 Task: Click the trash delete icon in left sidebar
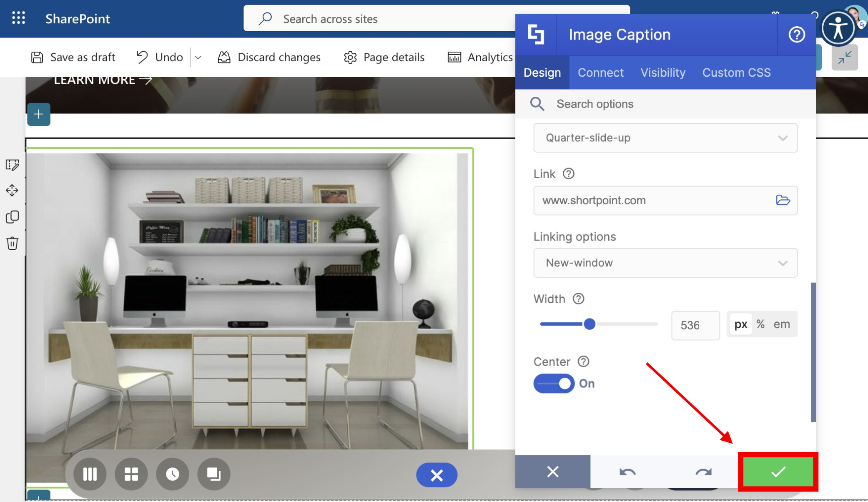point(13,243)
